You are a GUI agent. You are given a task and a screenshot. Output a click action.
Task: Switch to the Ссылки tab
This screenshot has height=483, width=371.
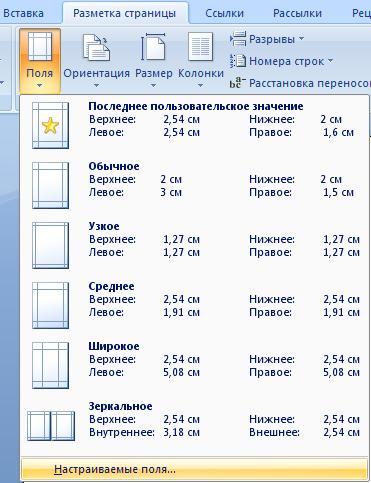point(224,13)
